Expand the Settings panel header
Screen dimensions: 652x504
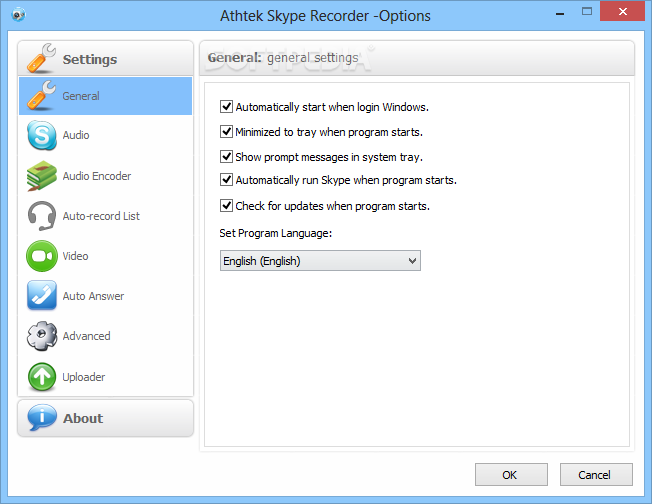105,59
